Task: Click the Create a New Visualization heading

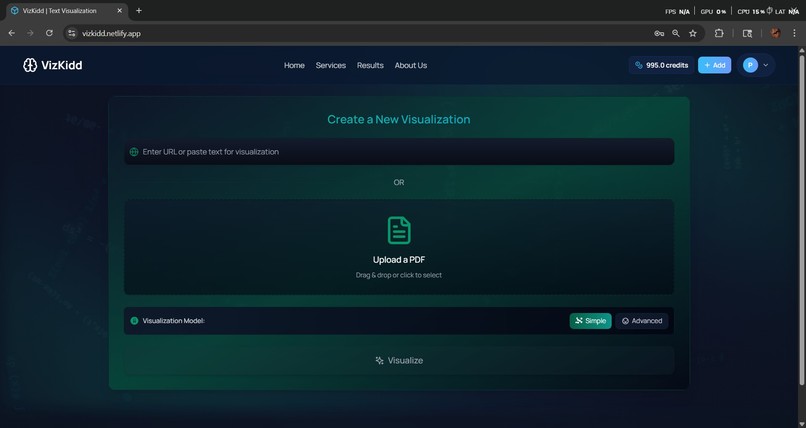Action: (x=399, y=119)
